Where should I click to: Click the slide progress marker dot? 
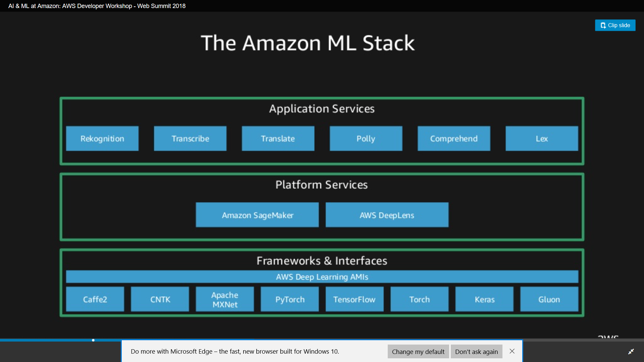click(93, 340)
